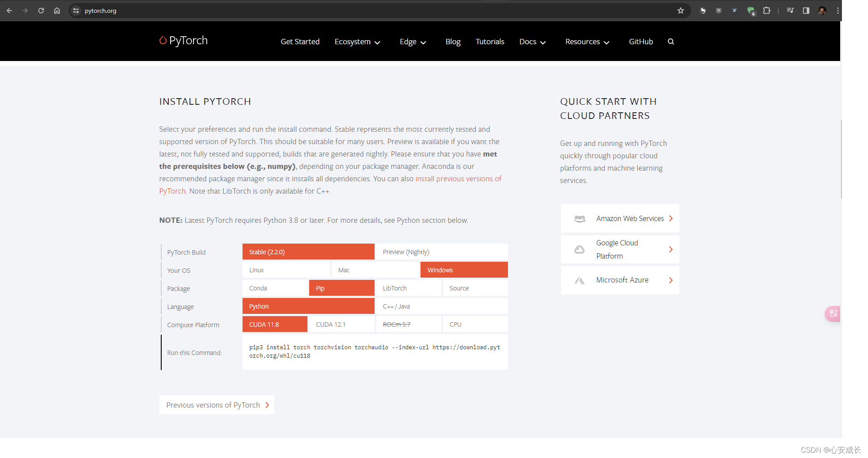The image size is (868, 458).
Task: Open the user profile avatar
Action: click(822, 11)
